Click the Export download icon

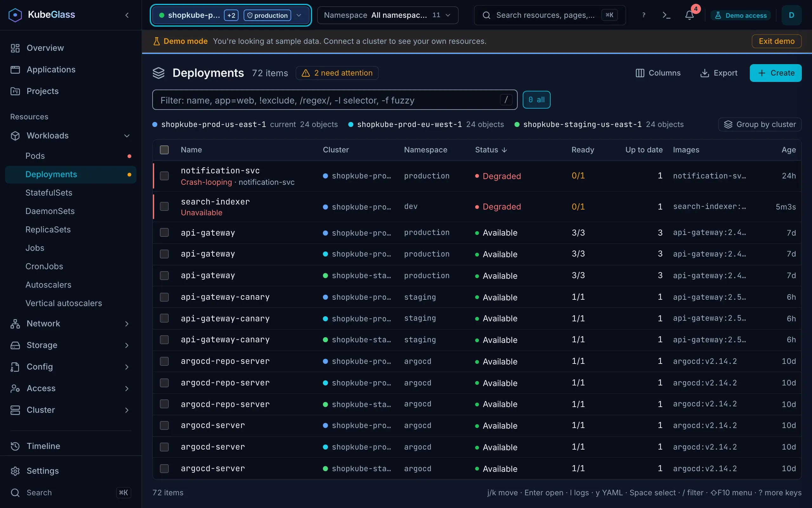(x=704, y=73)
